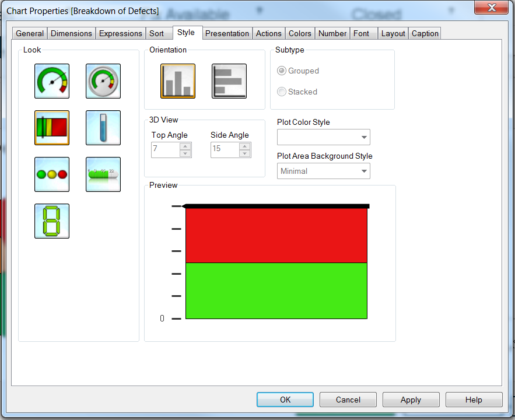Click the Apply button

click(x=411, y=400)
